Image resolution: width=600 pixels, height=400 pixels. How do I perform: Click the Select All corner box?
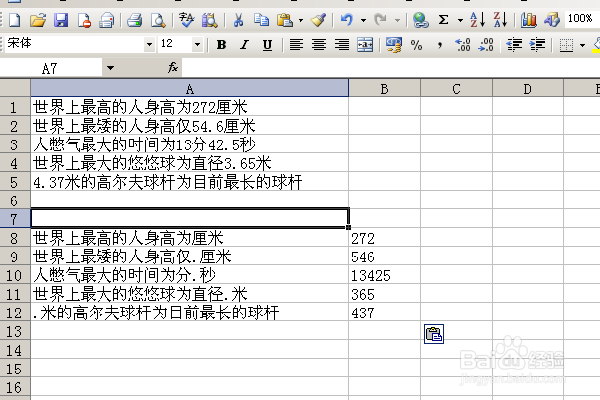[15, 88]
